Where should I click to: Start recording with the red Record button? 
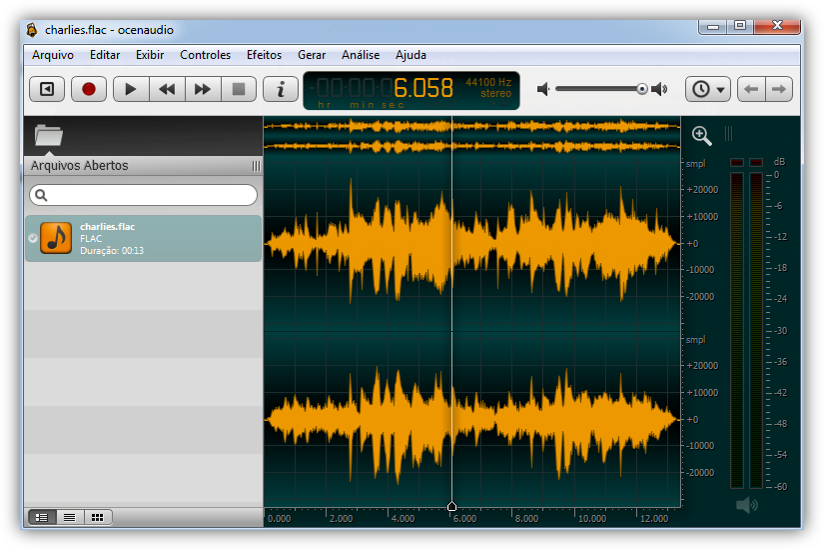(89, 89)
